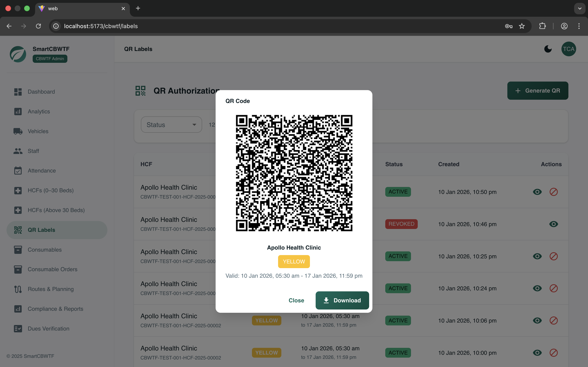
Task: Download the Apollo Health Clinic QR code
Action: point(342,300)
